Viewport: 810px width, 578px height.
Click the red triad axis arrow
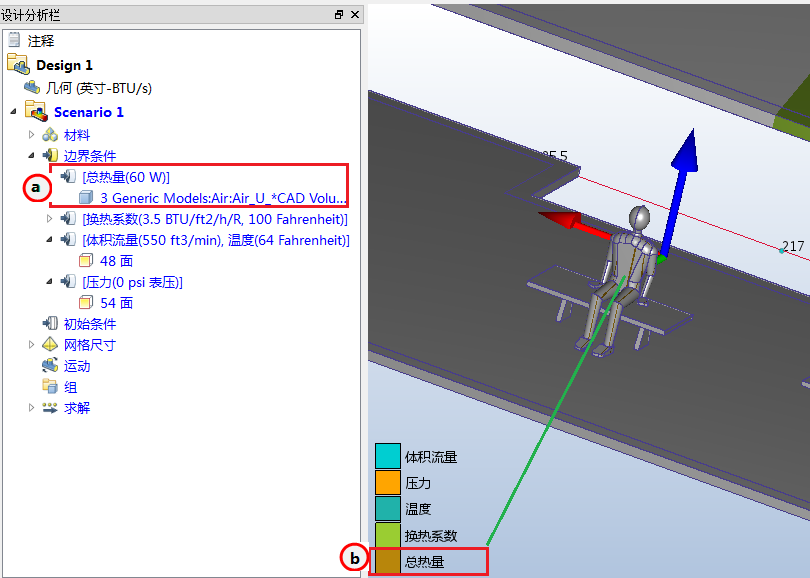click(576, 224)
